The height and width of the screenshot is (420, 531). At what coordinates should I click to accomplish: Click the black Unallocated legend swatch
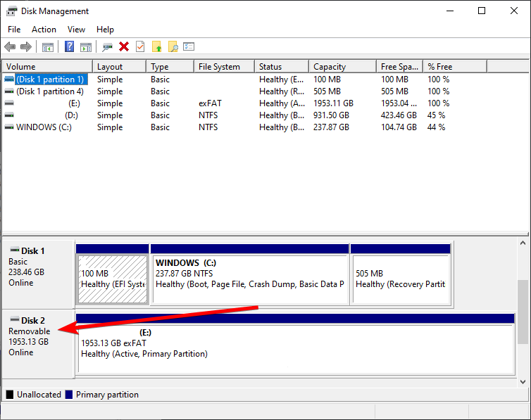(x=10, y=395)
